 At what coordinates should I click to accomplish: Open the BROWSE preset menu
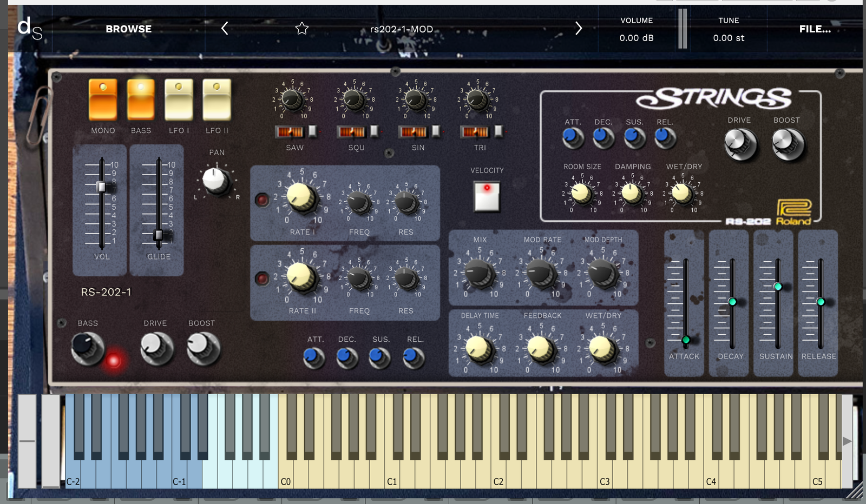(x=128, y=29)
